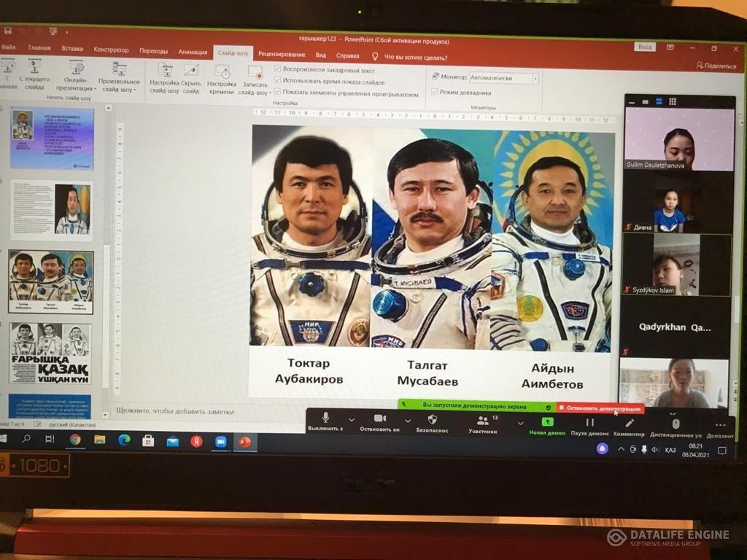The image size is (747, 560).
Task: Start a new share with green arrow
Action: (x=547, y=421)
